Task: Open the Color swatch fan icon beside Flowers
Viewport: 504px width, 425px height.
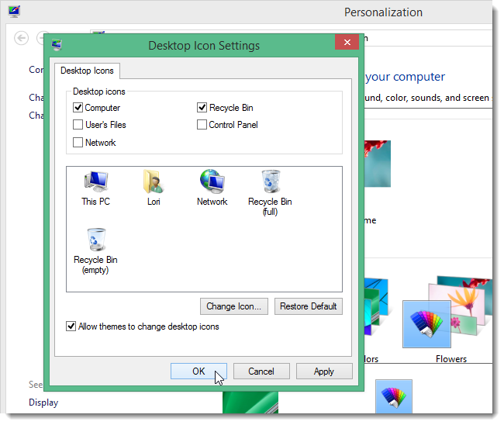Action: (426, 324)
